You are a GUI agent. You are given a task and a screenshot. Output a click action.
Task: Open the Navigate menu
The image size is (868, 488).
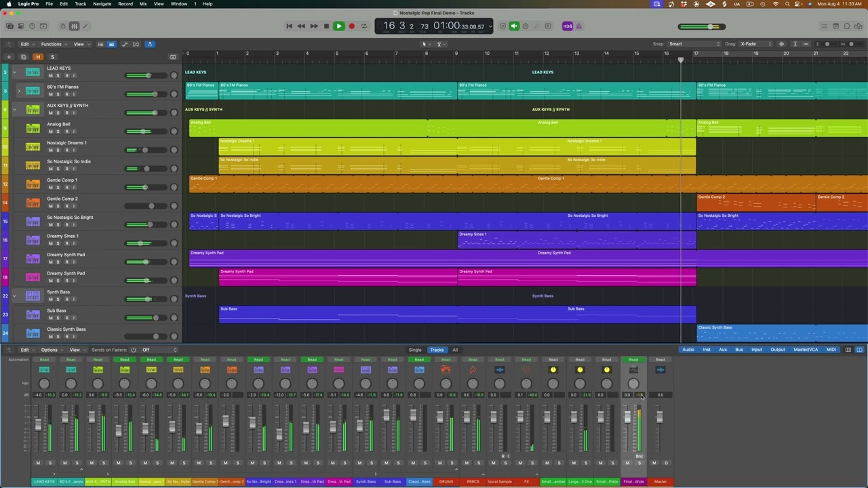[102, 4]
